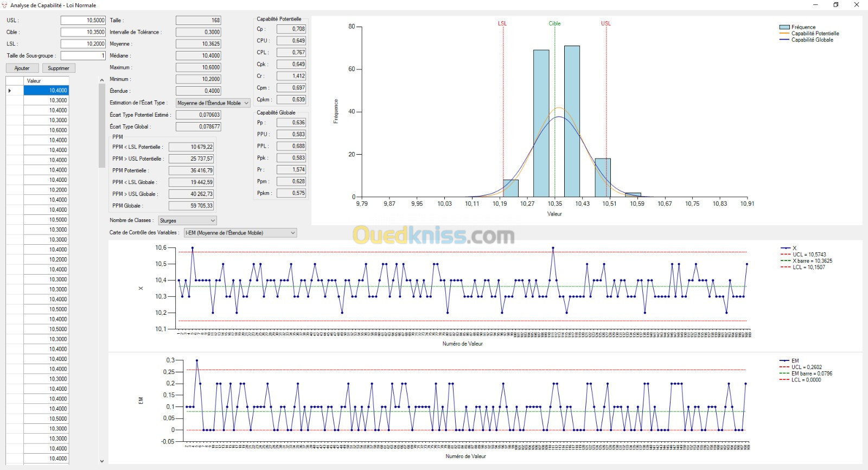Click the CPL value 0,767
The image size is (868, 470).
click(291, 53)
